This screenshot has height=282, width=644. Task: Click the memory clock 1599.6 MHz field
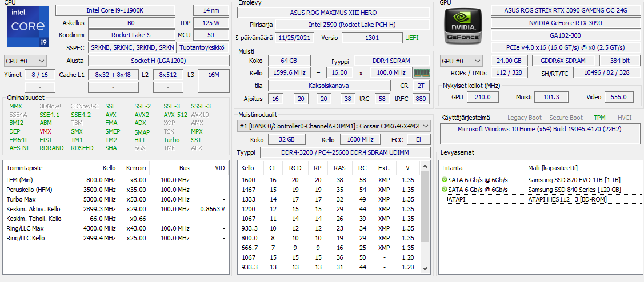[289, 72]
